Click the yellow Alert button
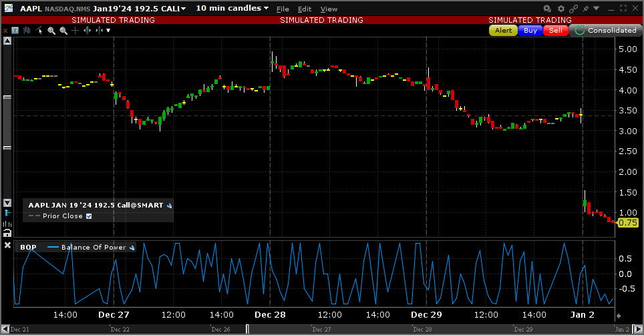Image resolution: width=644 pixels, height=335 pixels. pyautogui.click(x=503, y=30)
